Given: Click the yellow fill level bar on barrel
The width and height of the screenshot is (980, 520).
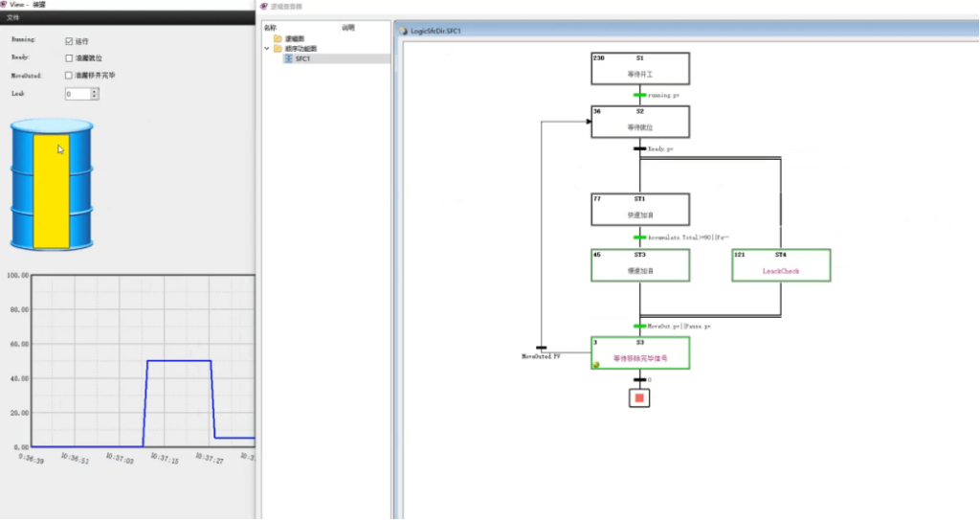Looking at the screenshot, I should (51, 192).
